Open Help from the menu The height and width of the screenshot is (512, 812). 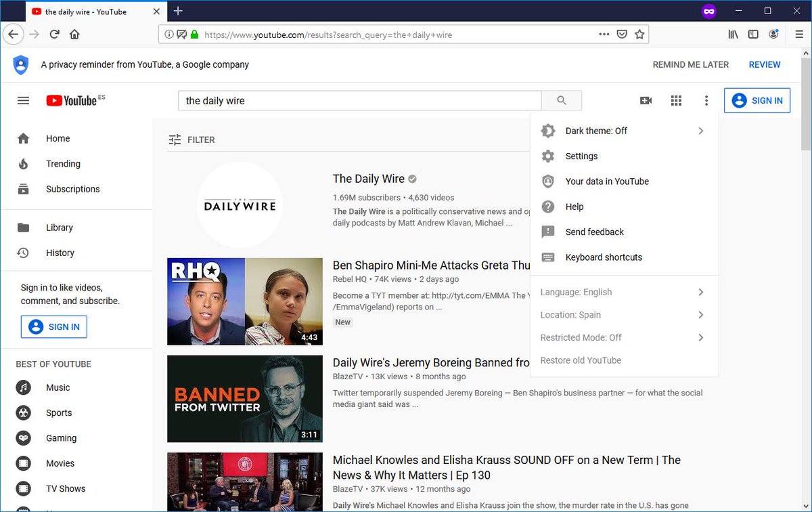[625, 207]
